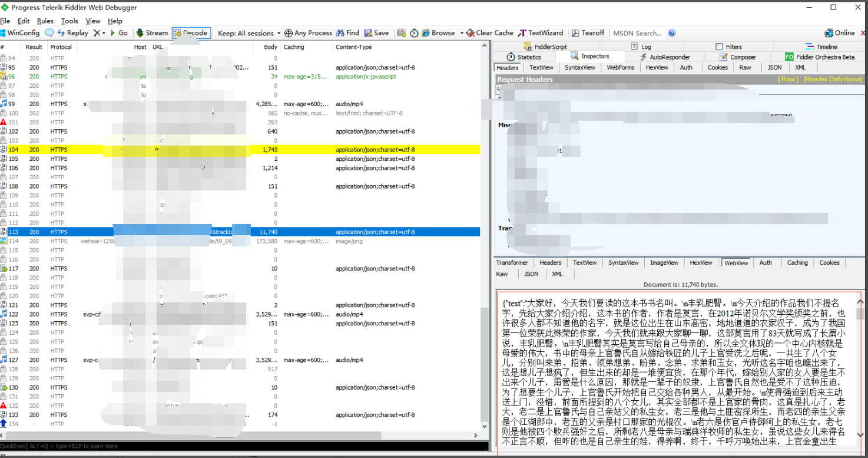The image size is (868, 458).
Task: Click audio icon of session 99
Action: point(4,104)
